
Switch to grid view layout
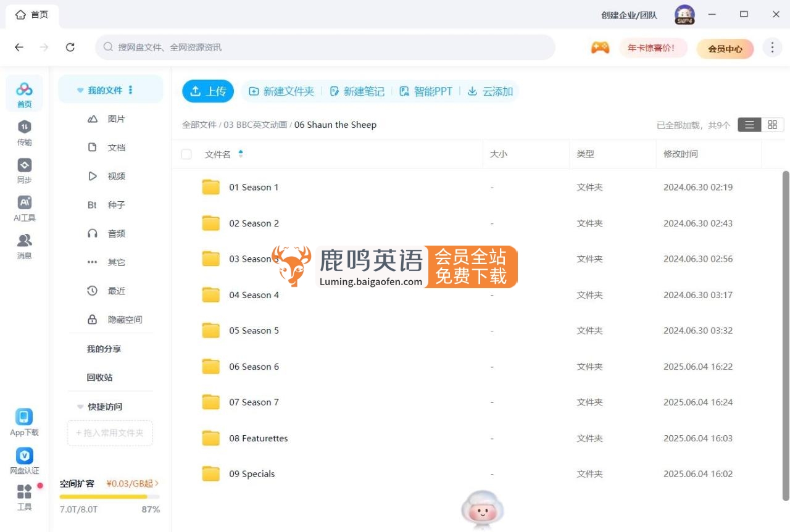coord(773,124)
